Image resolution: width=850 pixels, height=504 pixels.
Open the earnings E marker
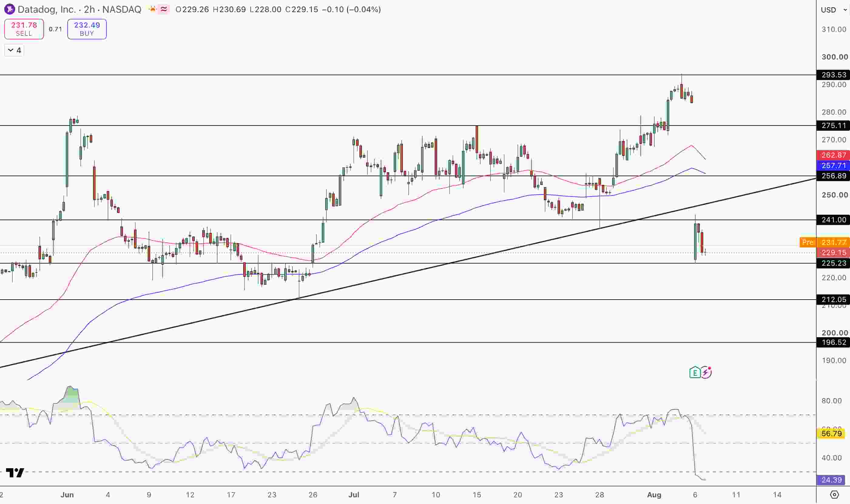click(695, 373)
